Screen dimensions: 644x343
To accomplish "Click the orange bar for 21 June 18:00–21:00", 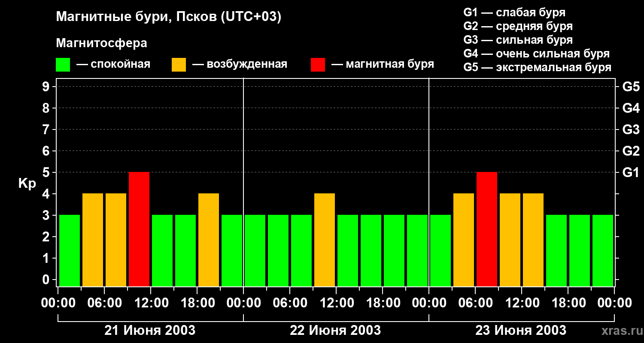I will click(x=209, y=240).
